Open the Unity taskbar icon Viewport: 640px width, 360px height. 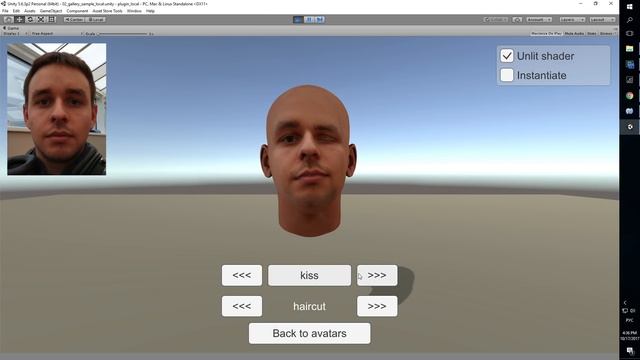pyautogui.click(x=630, y=127)
